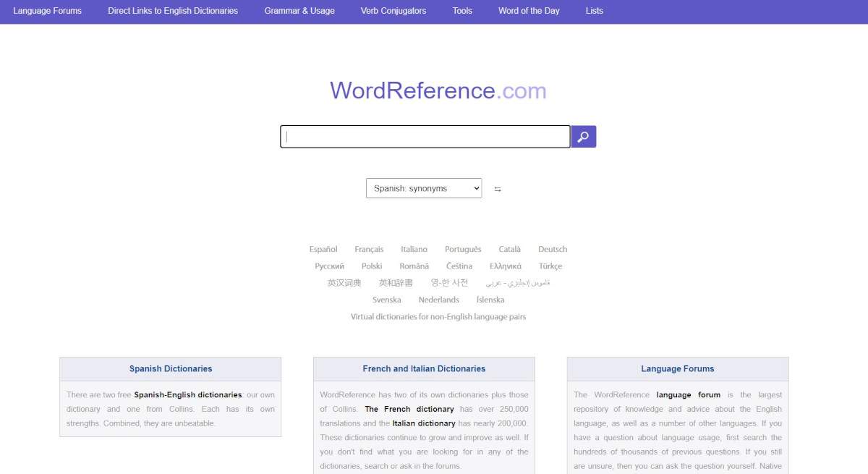
Task: Switch site language to Español
Action: coord(323,249)
